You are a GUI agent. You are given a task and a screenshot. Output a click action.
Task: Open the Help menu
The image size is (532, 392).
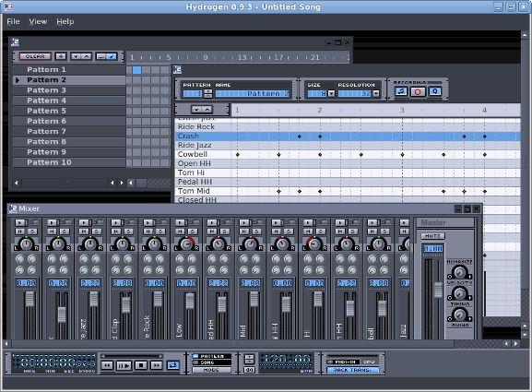pyautogui.click(x=65, y=21)
